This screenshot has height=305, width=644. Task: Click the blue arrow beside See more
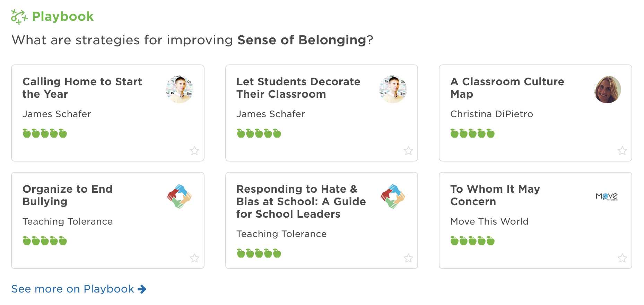[142, 289]
